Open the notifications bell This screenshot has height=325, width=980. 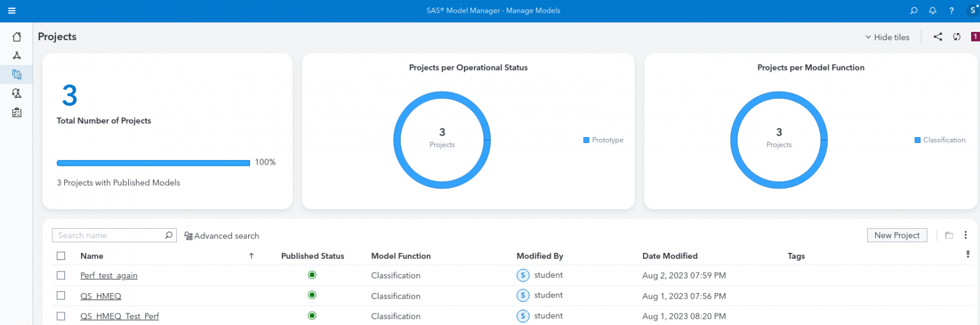933,11
